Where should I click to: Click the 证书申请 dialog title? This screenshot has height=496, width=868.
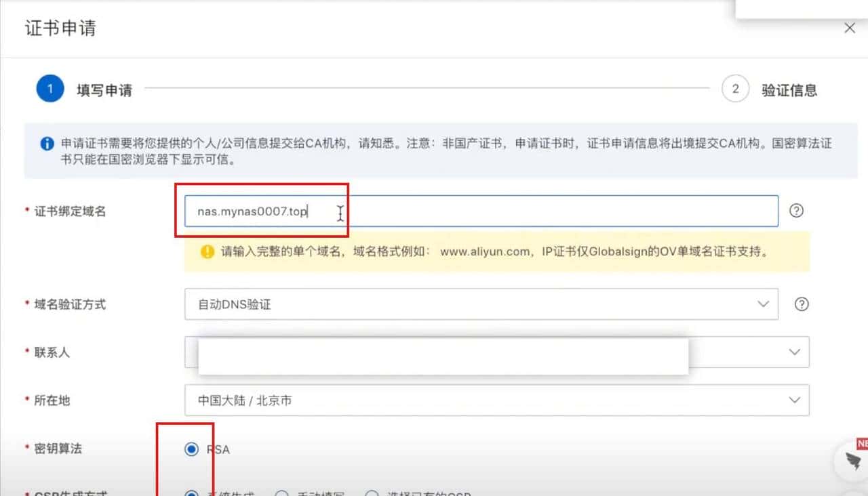click(x=60, y=28)
